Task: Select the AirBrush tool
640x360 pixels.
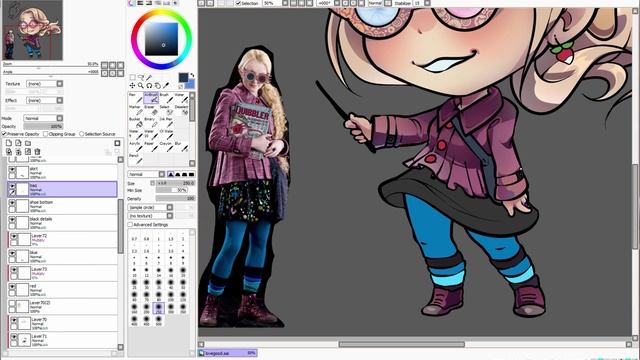Action: pos(151,98)
